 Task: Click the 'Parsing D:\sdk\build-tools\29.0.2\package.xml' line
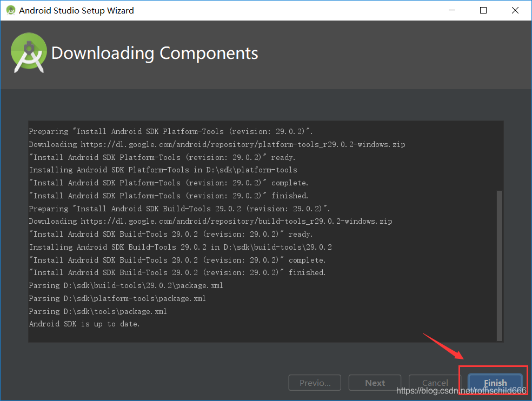pyautogui.click(x=126, y=285)
